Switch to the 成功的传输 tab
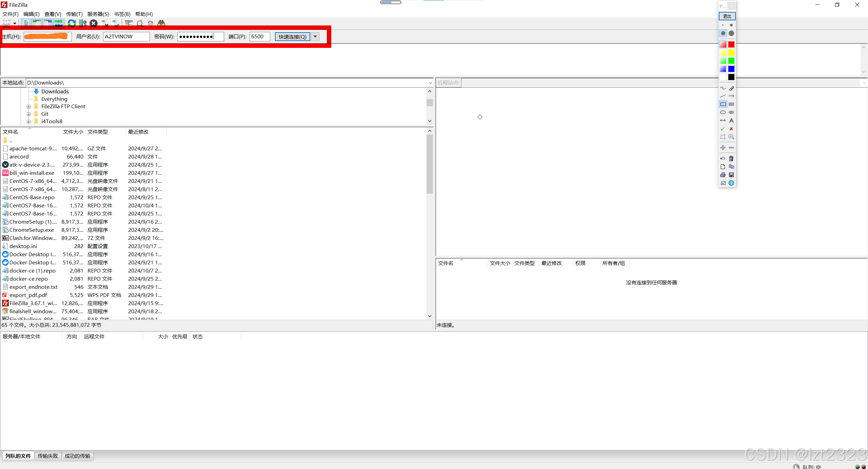 pos(77,456)
